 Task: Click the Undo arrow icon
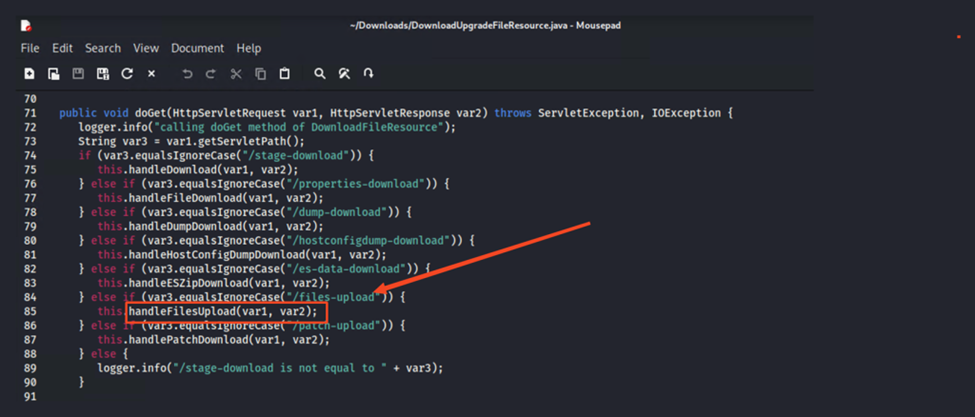187,74
